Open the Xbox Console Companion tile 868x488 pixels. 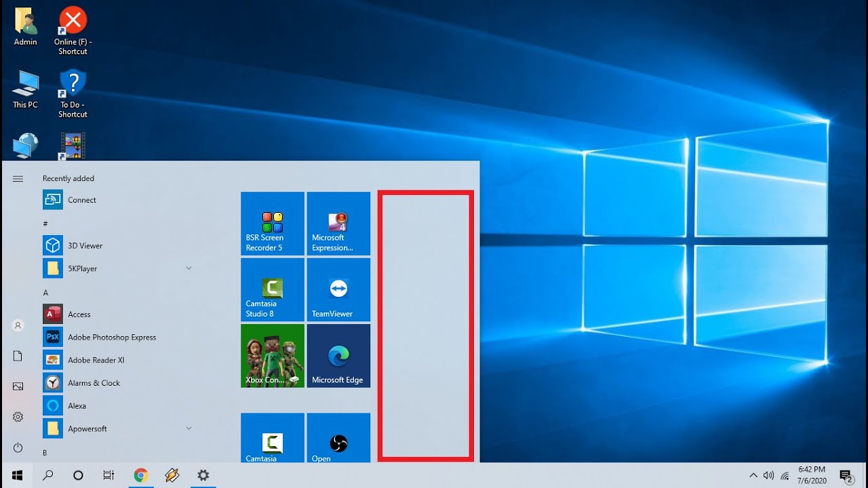[273, 356]
